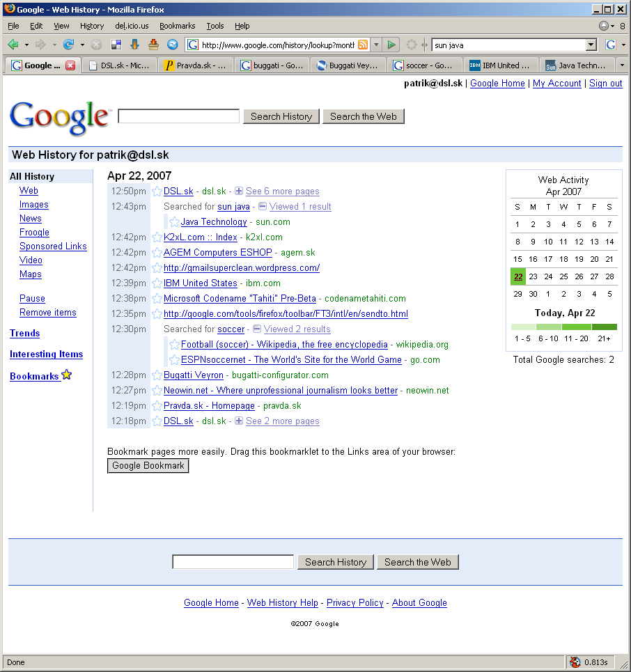Viewport: 631px width, 672px height.
Task: Open the Back button history dropdown
Action: click(26, 45)
